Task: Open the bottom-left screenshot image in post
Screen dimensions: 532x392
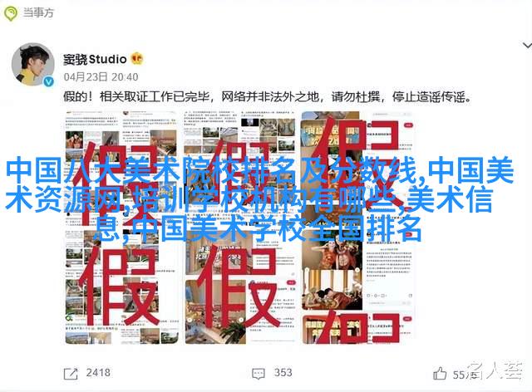Action: point(122,287)
